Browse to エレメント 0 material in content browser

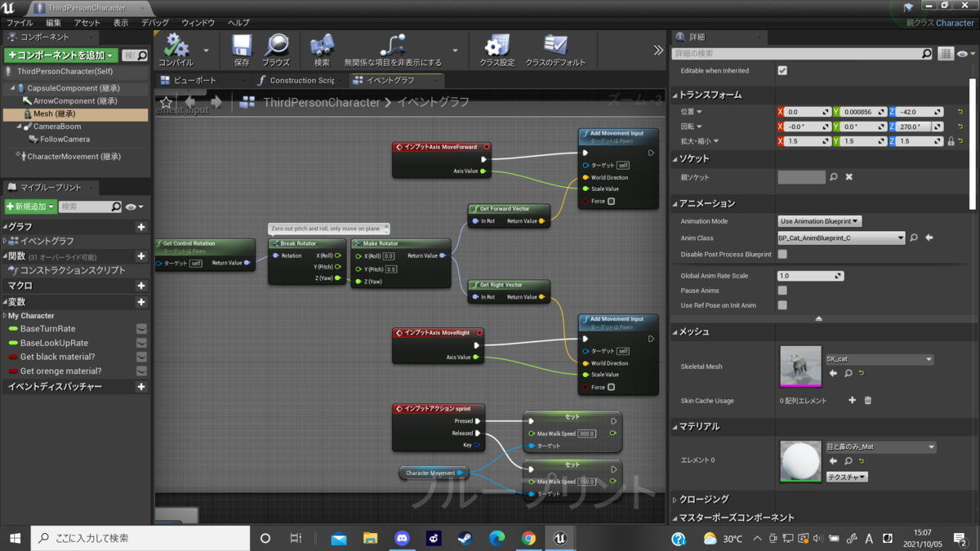pos(849,461)
